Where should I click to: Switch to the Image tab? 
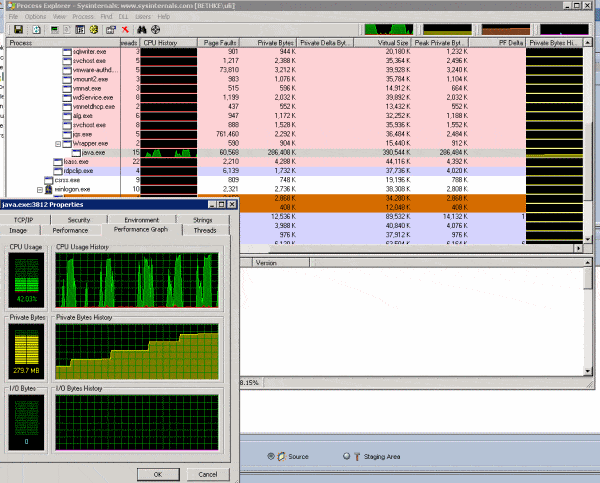(x=18, y=230)
